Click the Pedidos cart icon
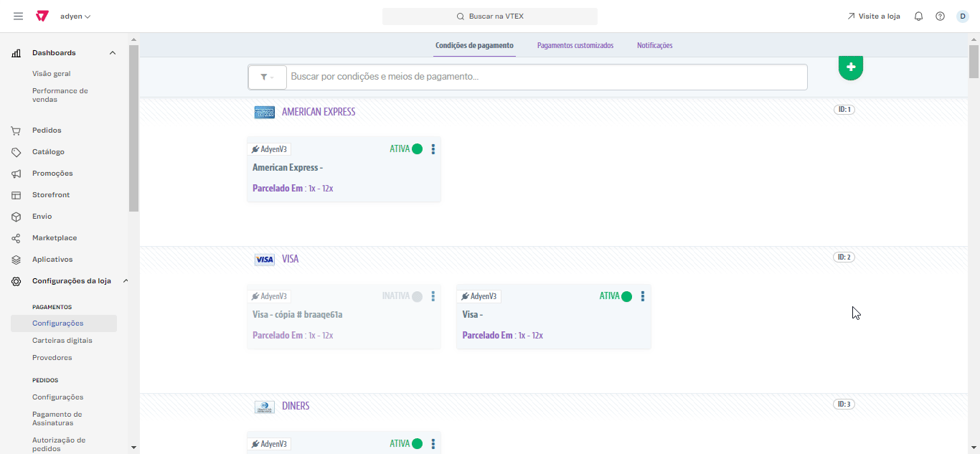 16,131
